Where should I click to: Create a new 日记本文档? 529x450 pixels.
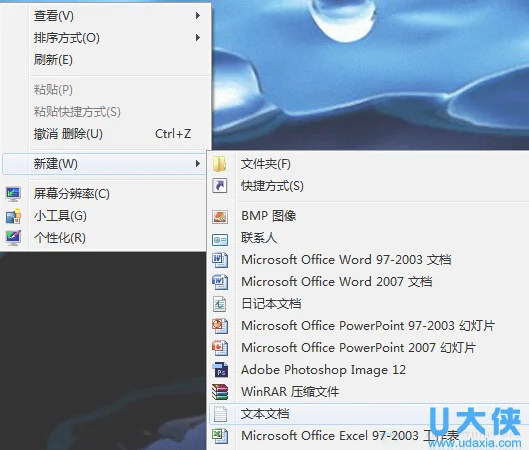(369, 304)
